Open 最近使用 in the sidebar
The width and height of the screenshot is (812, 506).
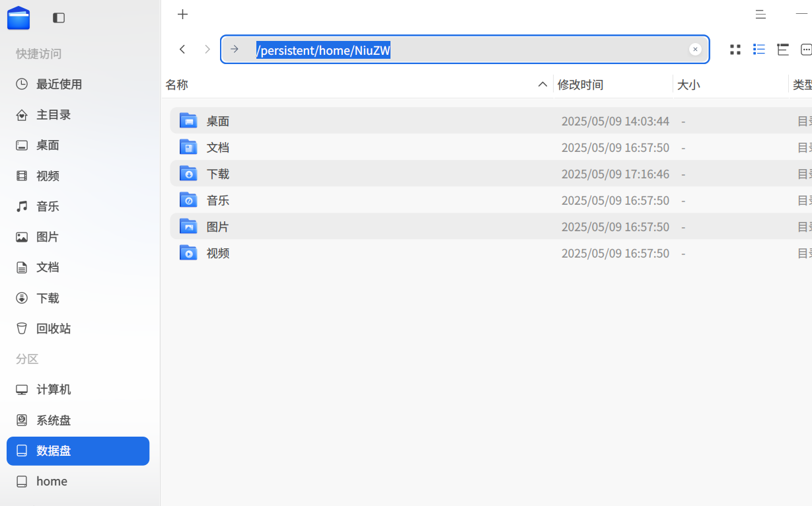pyautogui.click(x=78, y=85)
